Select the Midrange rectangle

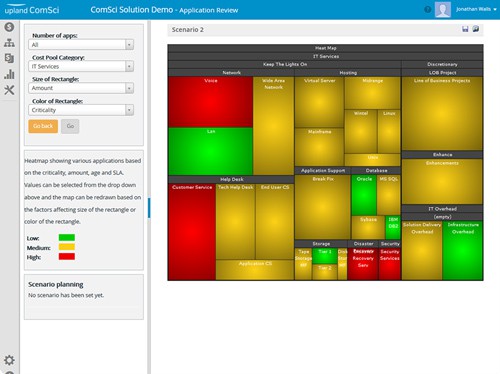[x=372, y=93]
